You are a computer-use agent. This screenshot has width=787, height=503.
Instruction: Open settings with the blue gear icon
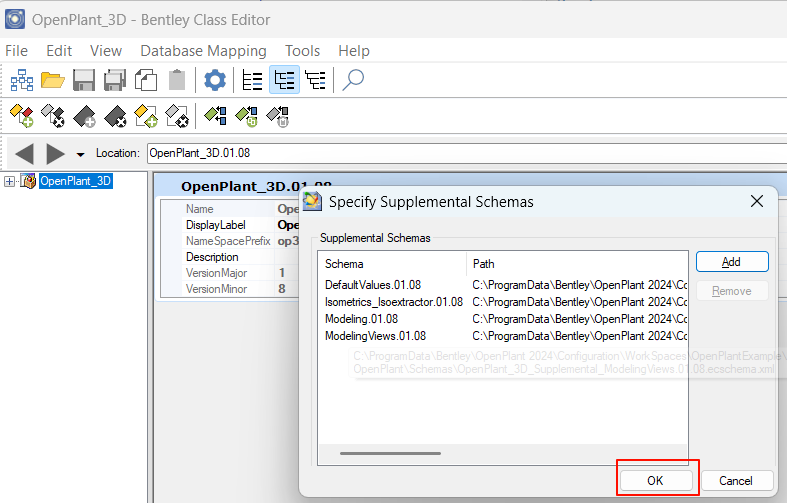[215, 80]
